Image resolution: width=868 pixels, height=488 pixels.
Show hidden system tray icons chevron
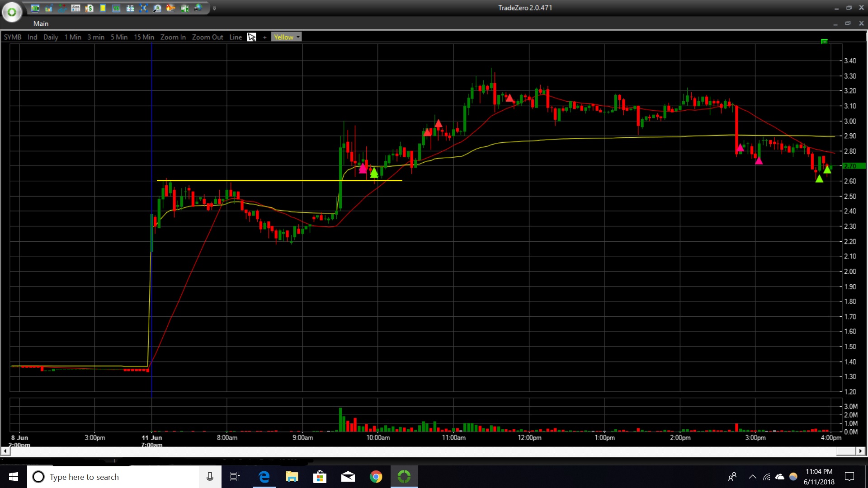click(752, 477)
